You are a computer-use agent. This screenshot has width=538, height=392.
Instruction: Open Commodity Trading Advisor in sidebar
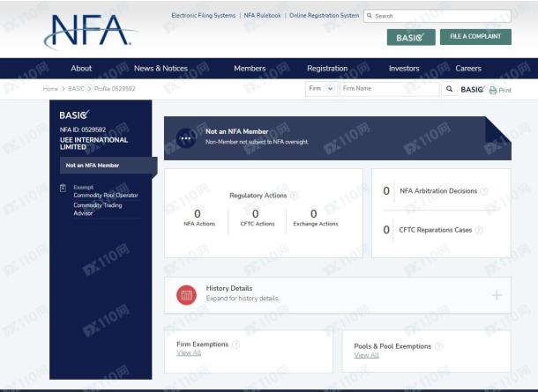pyautogui.click(x=98, y=209)
